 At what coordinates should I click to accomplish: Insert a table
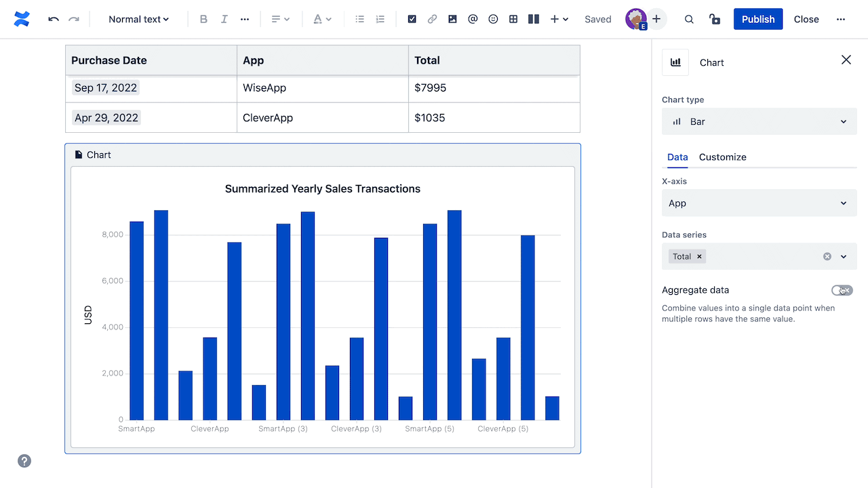click(513, 19)
